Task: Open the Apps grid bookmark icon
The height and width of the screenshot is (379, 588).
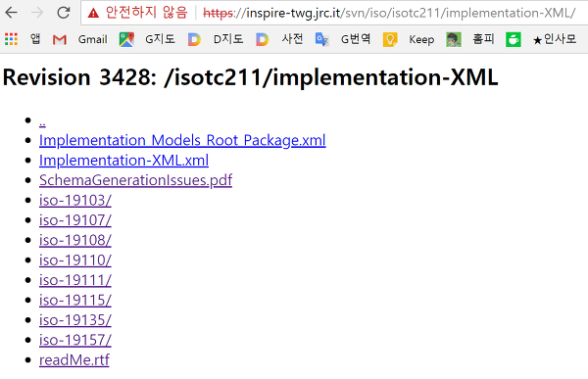Action: click(11, 39)
